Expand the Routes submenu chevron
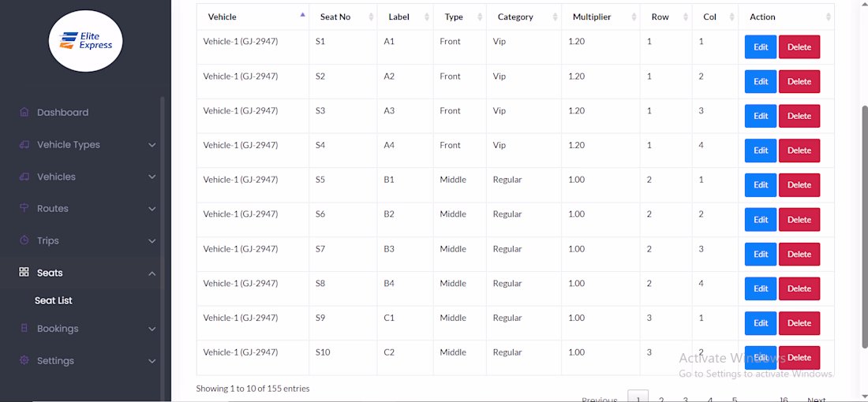 point(152,209)
